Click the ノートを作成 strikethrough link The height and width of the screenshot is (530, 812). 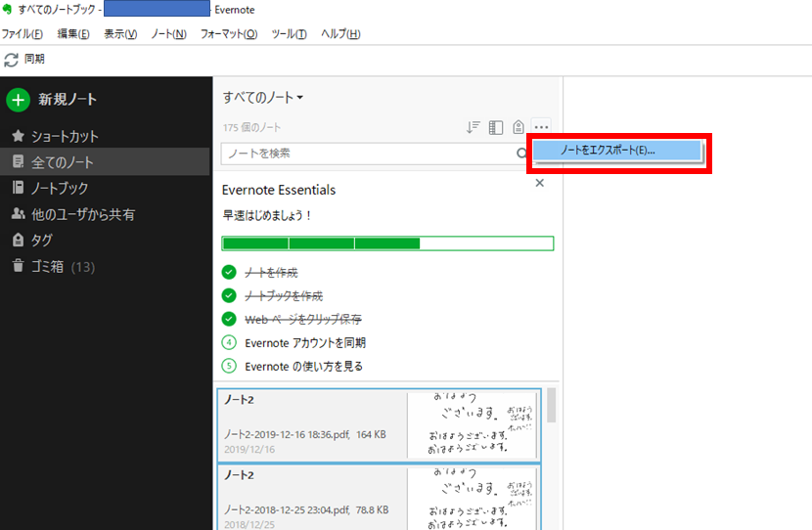click(x=271, y=273)
